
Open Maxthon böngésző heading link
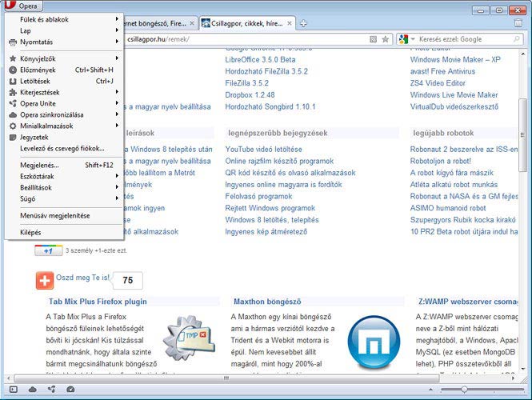[267, 302]
